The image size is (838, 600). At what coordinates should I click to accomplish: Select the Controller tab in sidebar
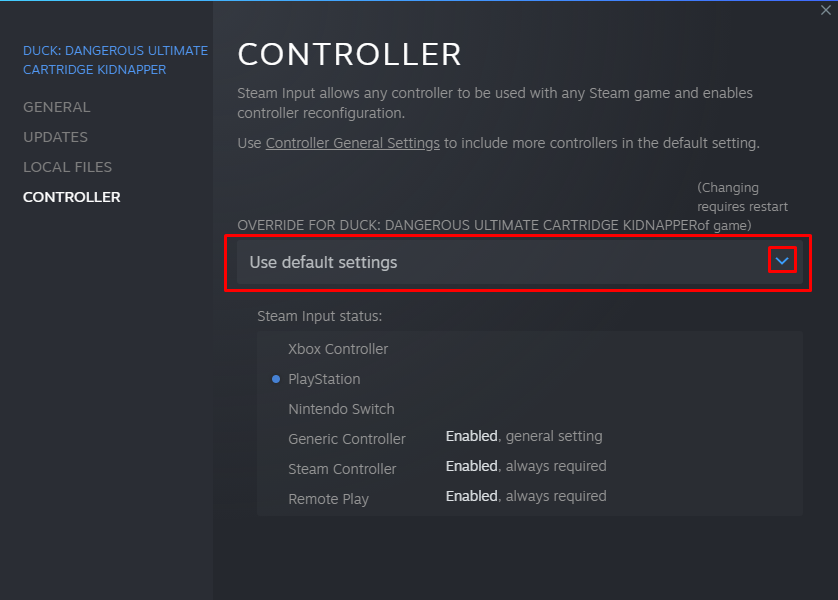point(71,197)
